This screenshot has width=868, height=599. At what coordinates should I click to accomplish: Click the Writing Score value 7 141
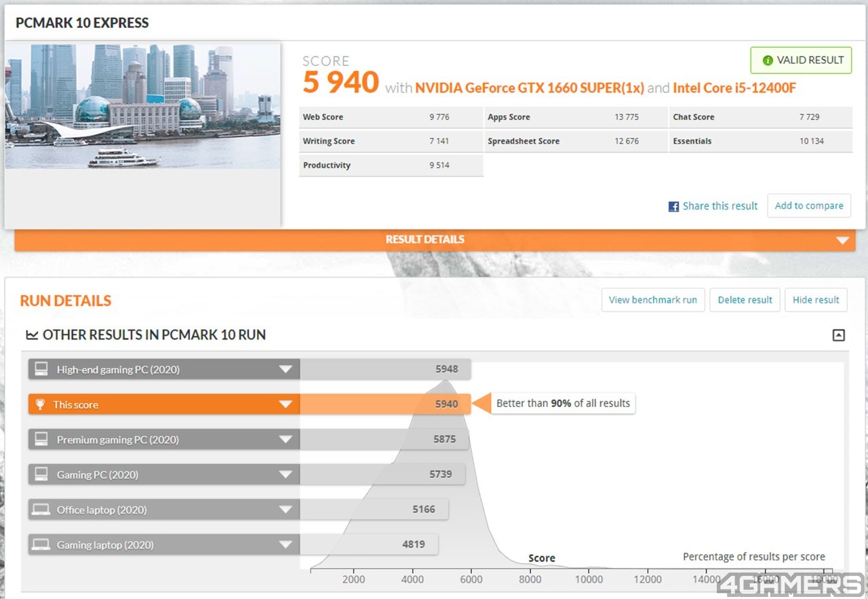(439, 141)
